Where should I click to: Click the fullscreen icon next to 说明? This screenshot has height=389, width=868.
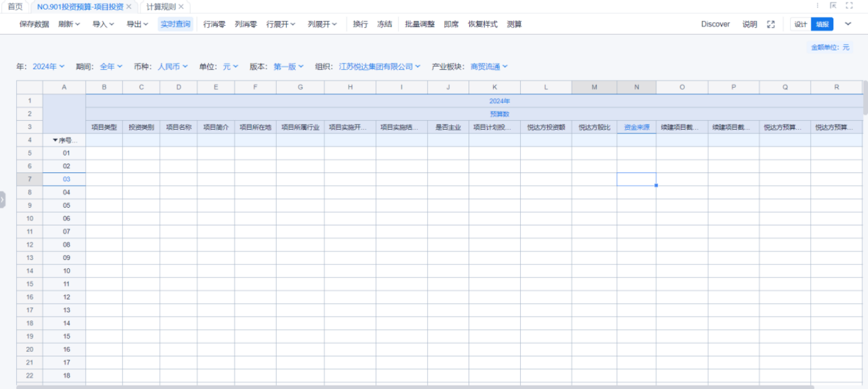(771, 25)
